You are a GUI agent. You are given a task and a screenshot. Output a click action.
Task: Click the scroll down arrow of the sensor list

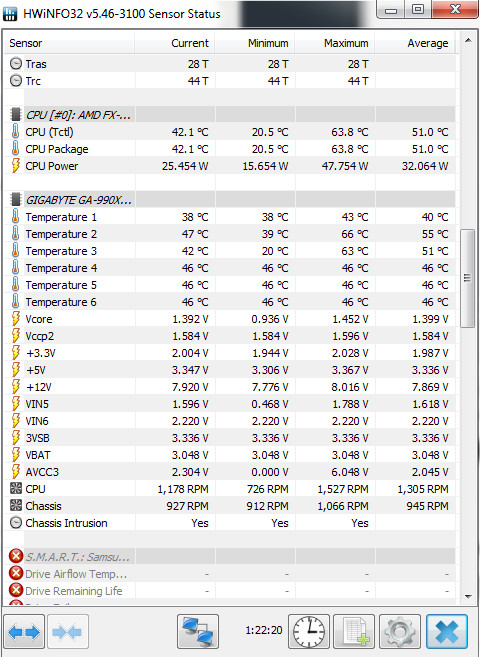point(467,596)
